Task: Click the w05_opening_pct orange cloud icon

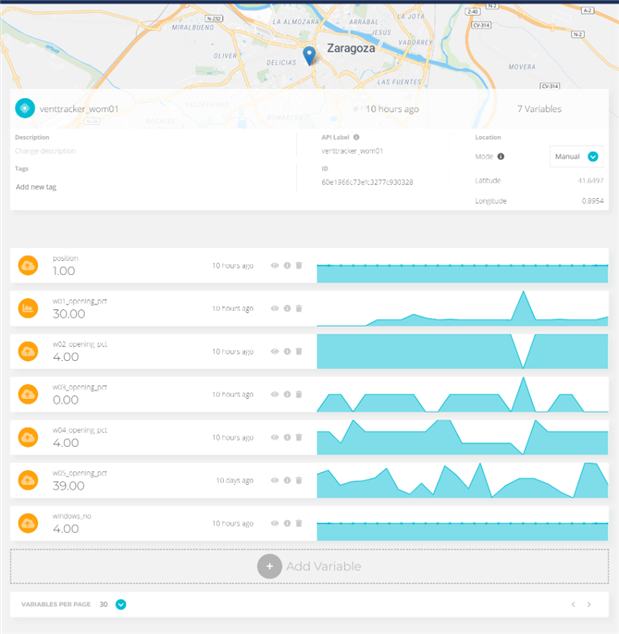Action: (x=28, y=480)
